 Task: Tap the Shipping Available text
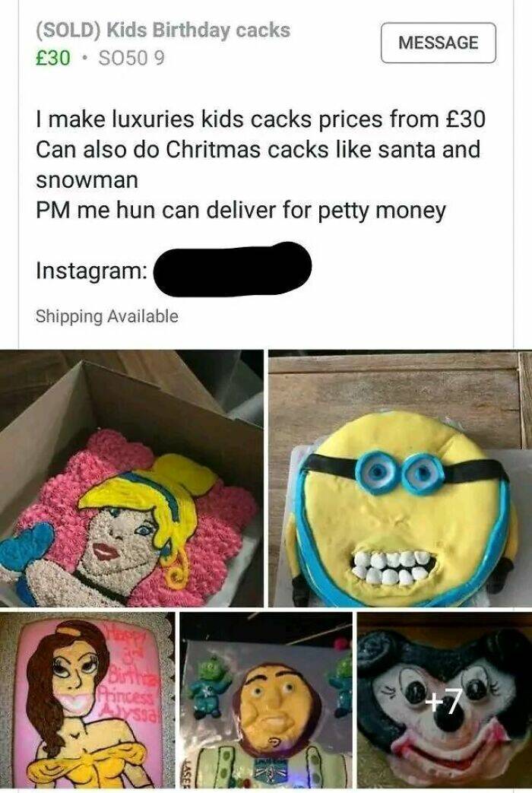[107, 316]
